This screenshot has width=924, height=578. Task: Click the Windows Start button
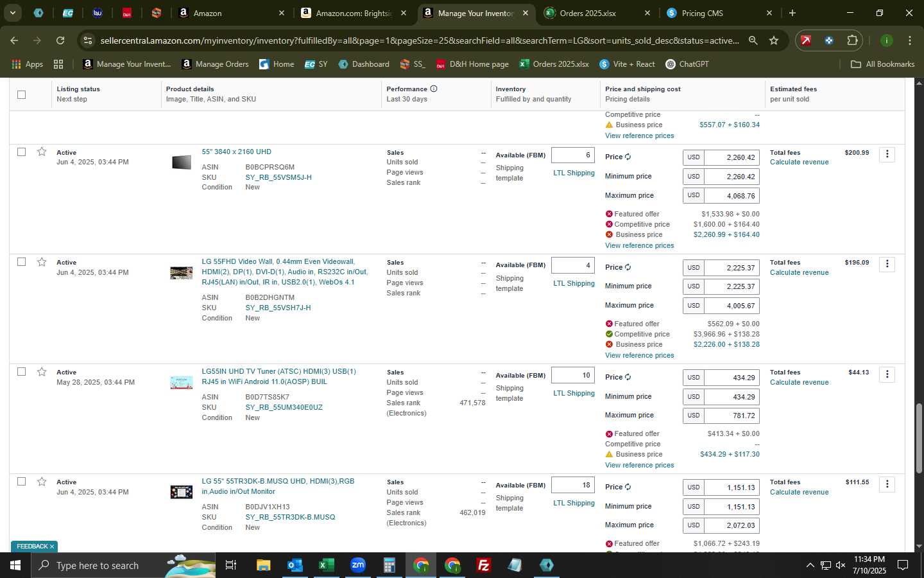(15, 565)
